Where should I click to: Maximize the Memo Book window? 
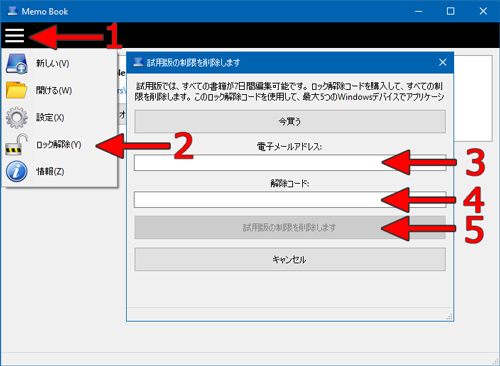coord(450,11)
